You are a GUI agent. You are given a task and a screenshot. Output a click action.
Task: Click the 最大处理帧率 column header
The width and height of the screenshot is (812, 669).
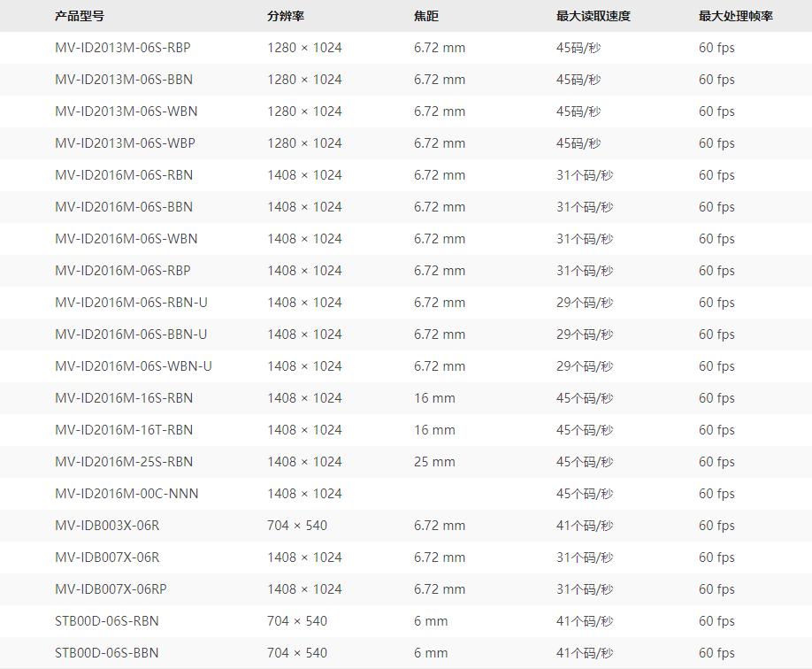tap(735, 16)
